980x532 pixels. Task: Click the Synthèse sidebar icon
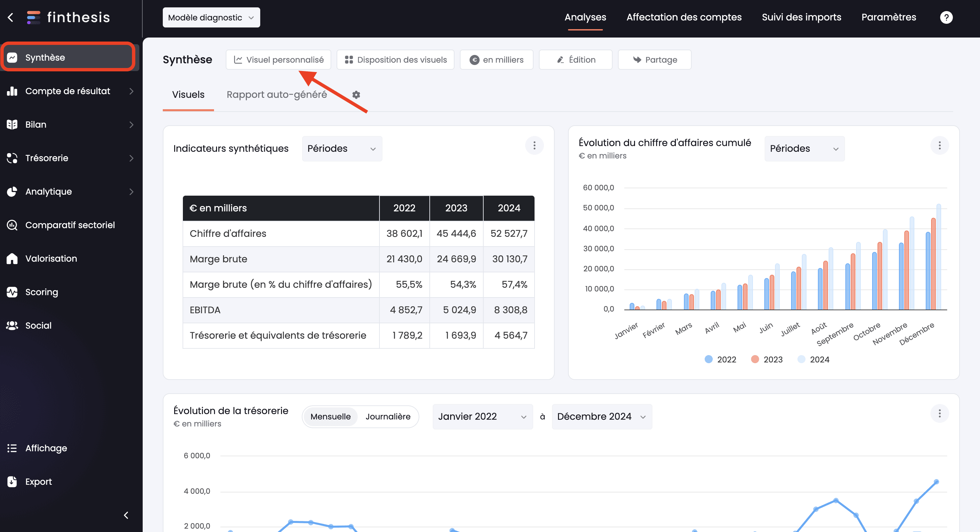(x=12, y=58)
